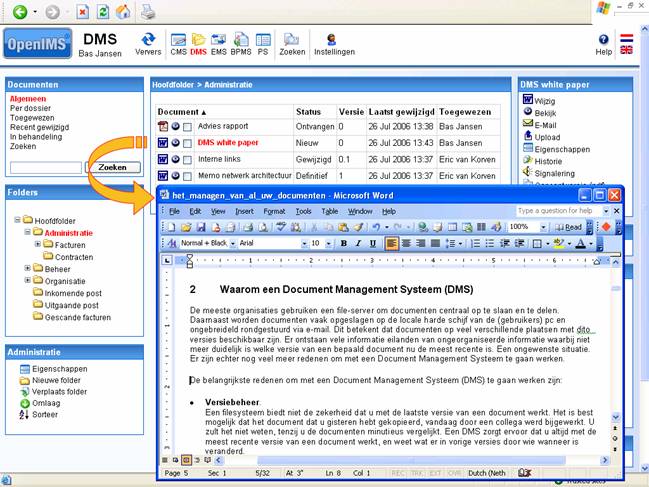Open the CMS module icon
649x487 pixels.
click(178, 44)
